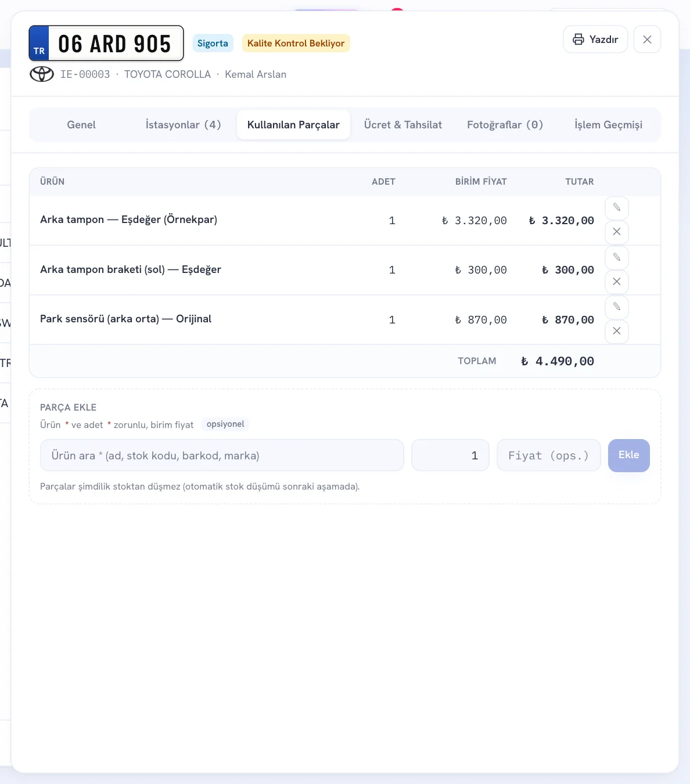Edit the Park sensörü (arka orta) row
The width and height of the screenshot is (690, 784).
pos(617,307)
